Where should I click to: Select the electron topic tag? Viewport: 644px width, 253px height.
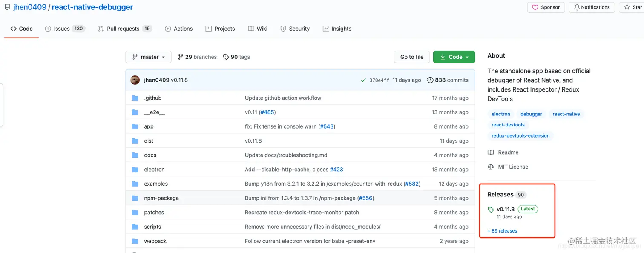tap(501, 114)
